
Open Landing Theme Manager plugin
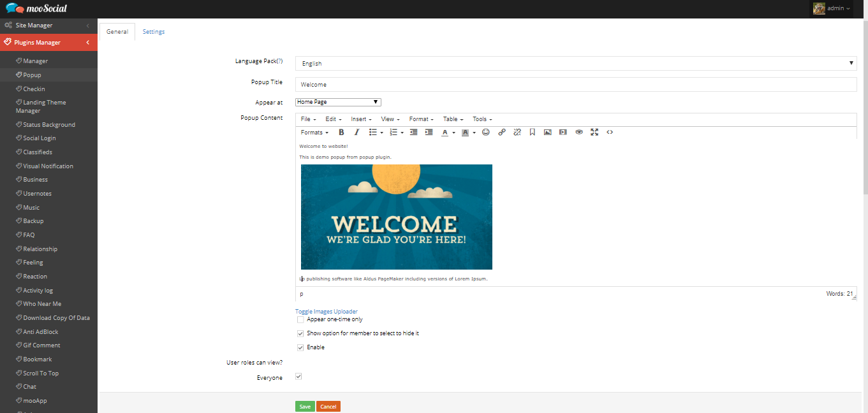pos(41,106)
